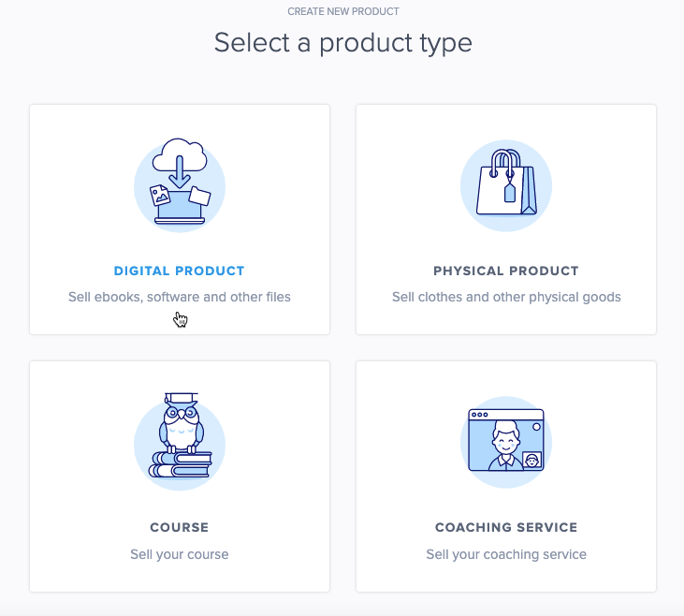Click "Sell ebooks, software and other files" text
The image size is (684, 616).
180,297
